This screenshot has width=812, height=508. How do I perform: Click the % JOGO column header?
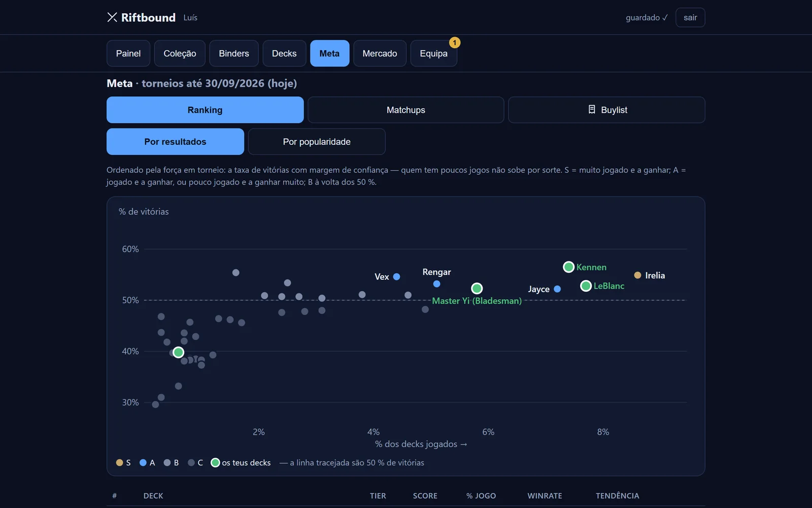click(481, 496)
